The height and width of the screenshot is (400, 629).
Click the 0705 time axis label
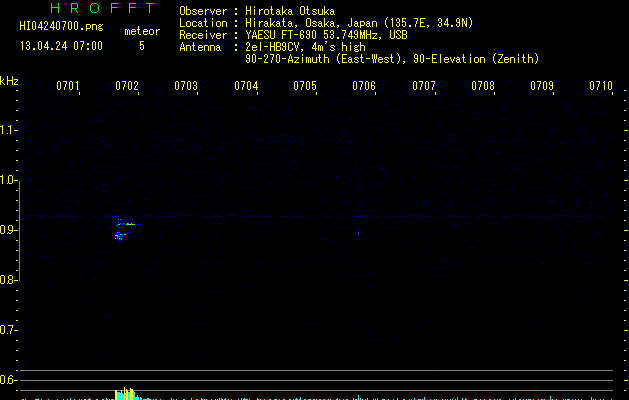tap(305, 86)
